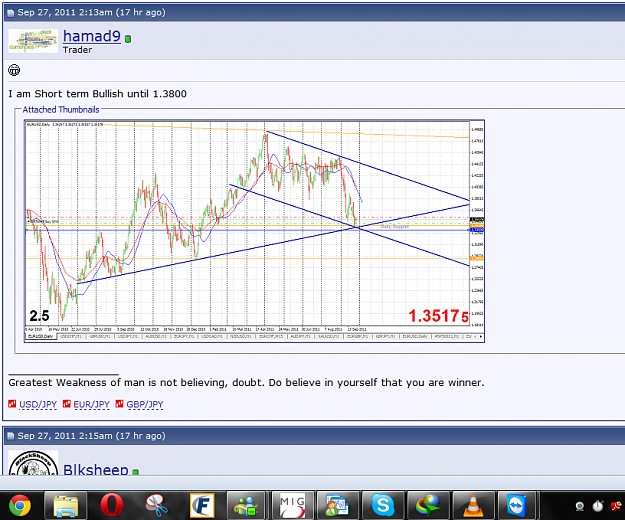This screenshot has width=625, height=520.
Task: Open the GBP/JPY link
Action: (145, 404)
